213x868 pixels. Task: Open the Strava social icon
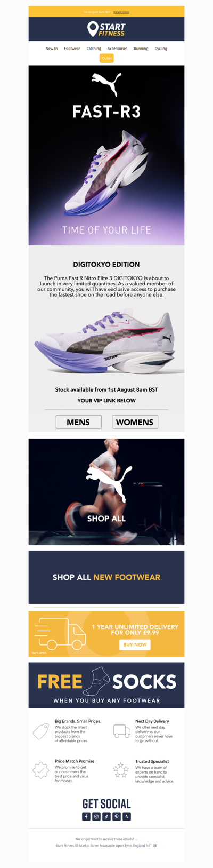point(127,816)
